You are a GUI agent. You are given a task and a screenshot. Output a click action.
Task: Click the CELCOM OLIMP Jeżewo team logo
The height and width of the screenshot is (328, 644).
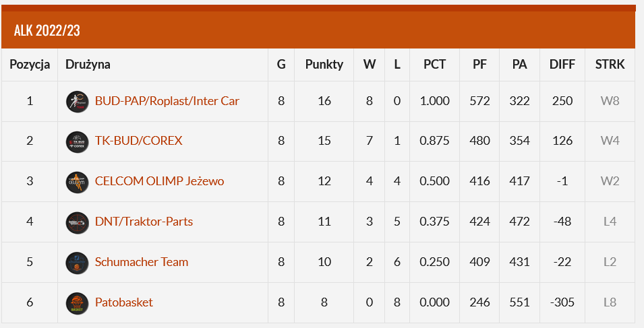77,182
